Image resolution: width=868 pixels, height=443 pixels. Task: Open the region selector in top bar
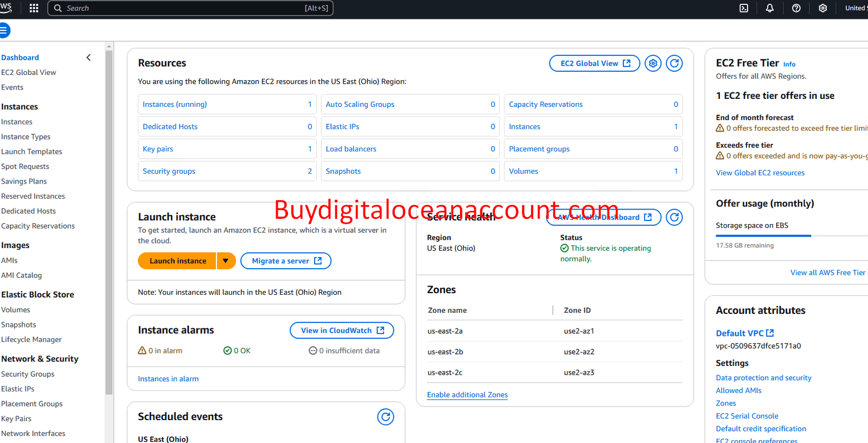(x=856, y=8)
